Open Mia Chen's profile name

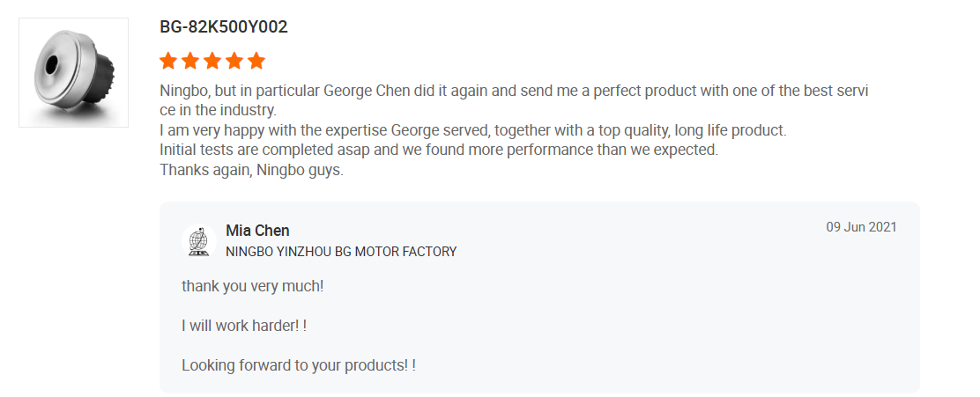pyautogui.click(x=257, y=231)
